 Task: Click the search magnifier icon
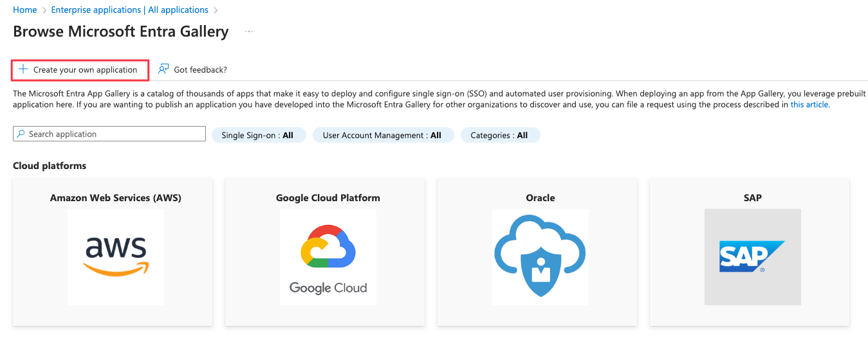[x=21, y=134]
